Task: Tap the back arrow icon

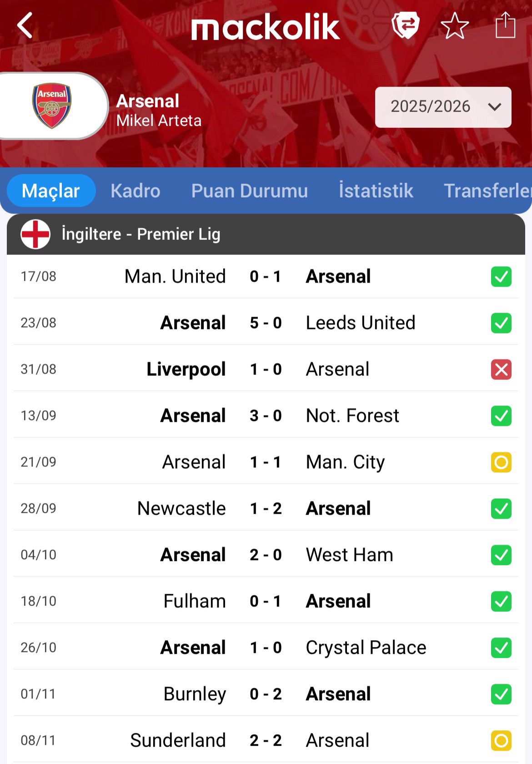Action: tap(25, 25)
